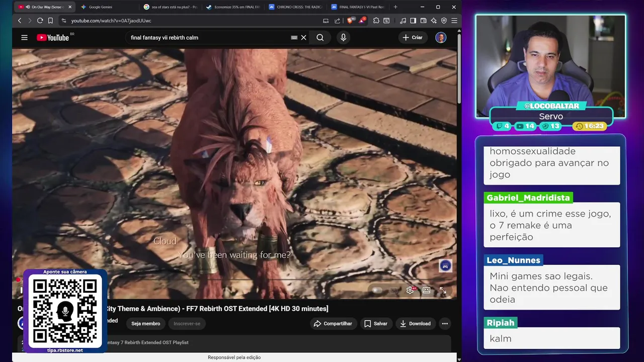Switch to the sea of stars search tab
This screenshot has height=362, width=644.
pyautogui.click(x=171, y=7)
